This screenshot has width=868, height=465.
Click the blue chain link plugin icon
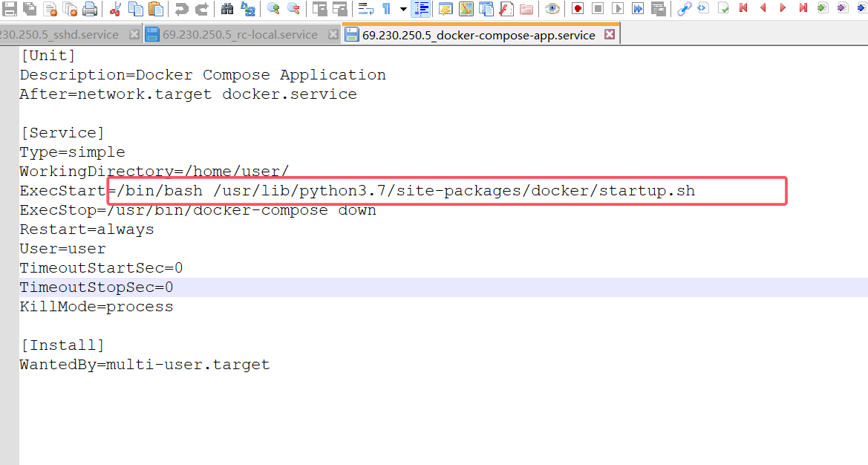point(684,8)
